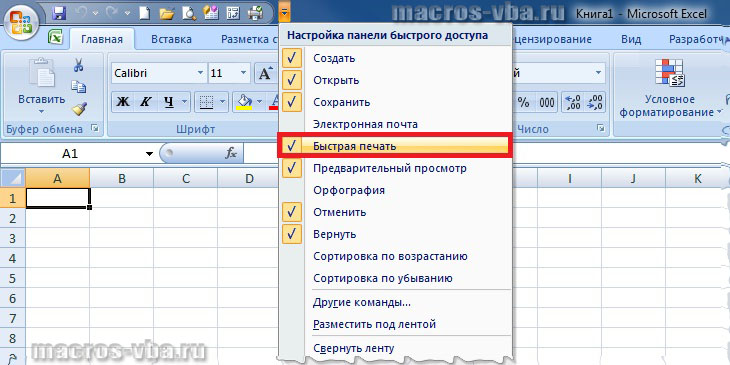Open the font size 11 dropdown
The height and width of the screenshot is (365, 730).
(243, 74)
